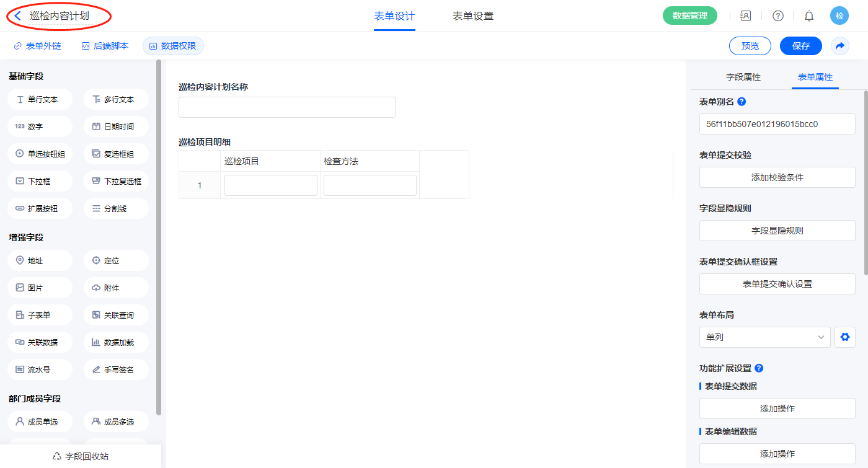The height and width of the screenshot is (468, 868).
Task: Select the 下拉框 field
Action: tap(40, 181)
